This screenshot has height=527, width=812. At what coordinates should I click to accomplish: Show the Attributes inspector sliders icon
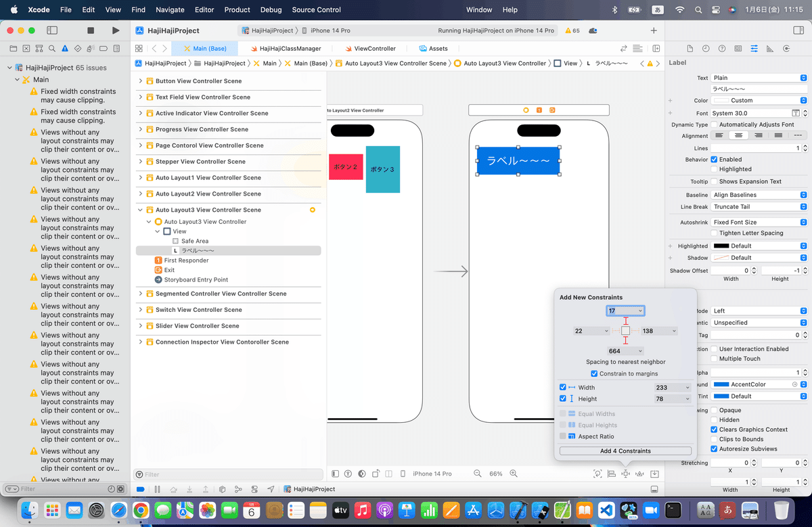pyautogui.click(x=754, y=49)
